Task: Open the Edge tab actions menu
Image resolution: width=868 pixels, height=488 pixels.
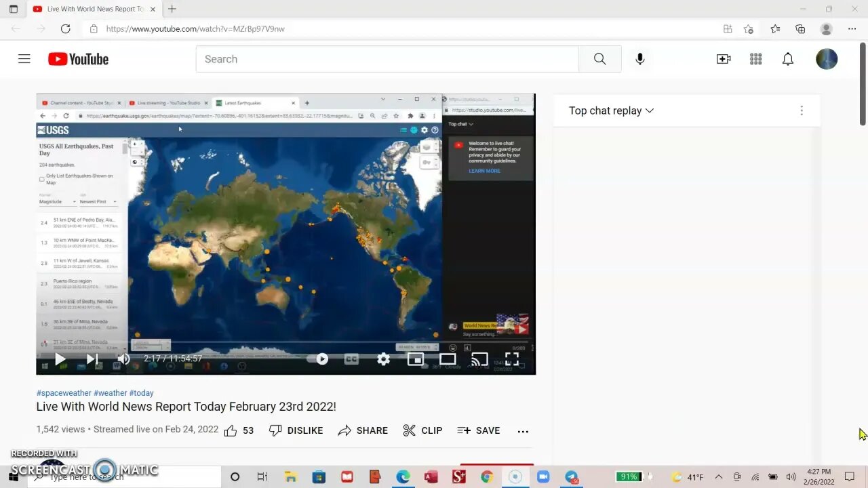Action: click(x=14, y=9)
